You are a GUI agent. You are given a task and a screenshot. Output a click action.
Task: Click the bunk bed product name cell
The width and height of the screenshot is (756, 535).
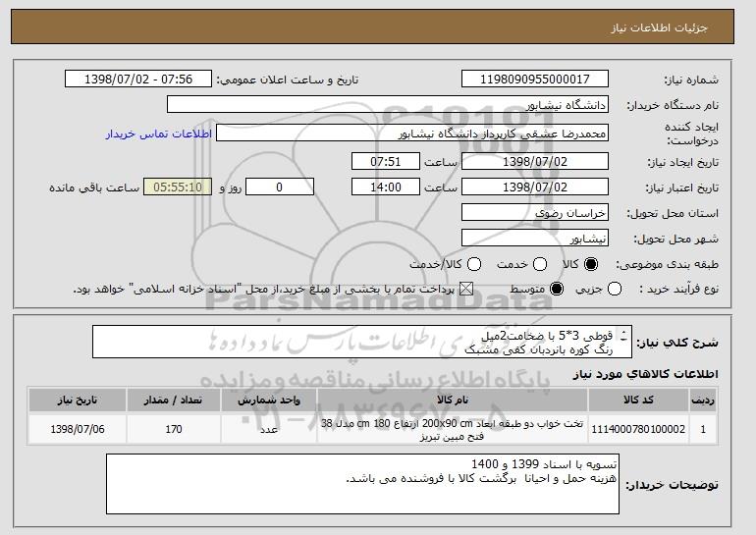click(453, 429)
